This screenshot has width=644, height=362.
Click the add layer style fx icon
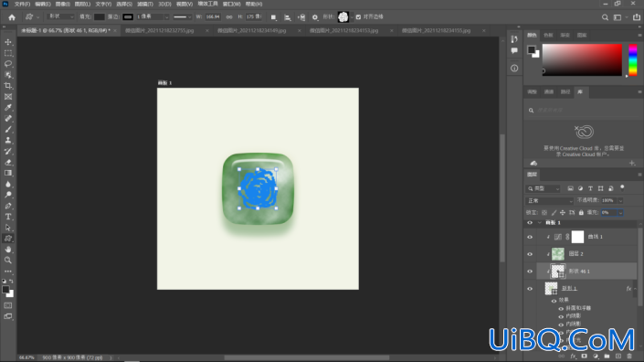tap(574, 357)
